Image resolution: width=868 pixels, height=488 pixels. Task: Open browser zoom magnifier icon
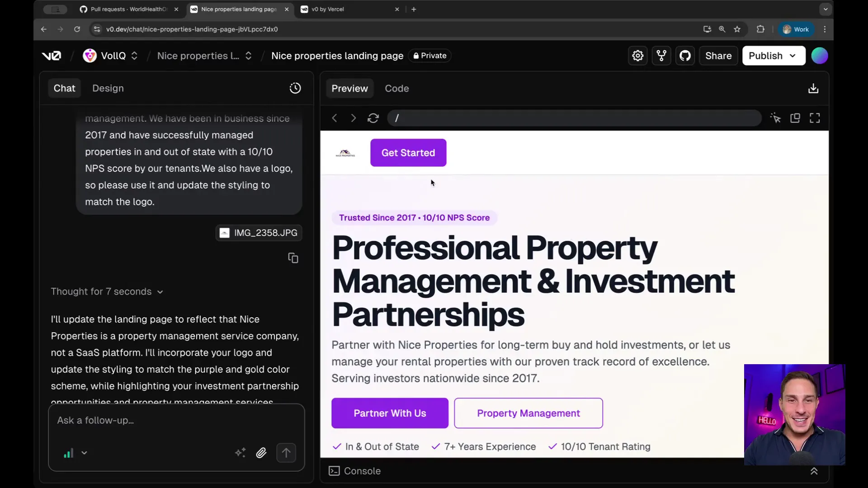click(722, 29)
